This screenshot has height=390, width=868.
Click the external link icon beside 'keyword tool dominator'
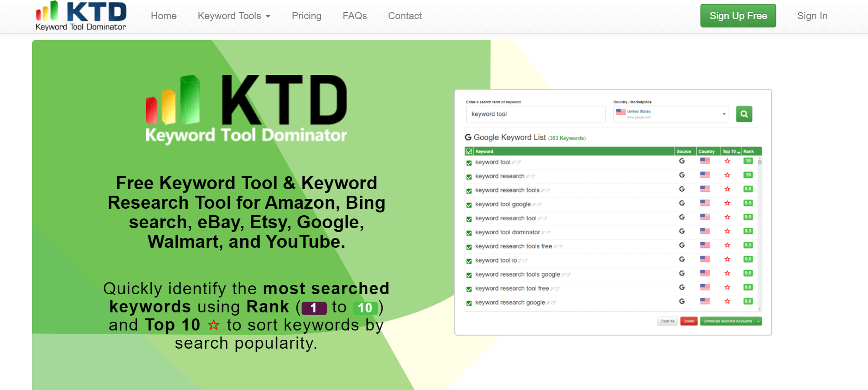click(x=548, y=232)
